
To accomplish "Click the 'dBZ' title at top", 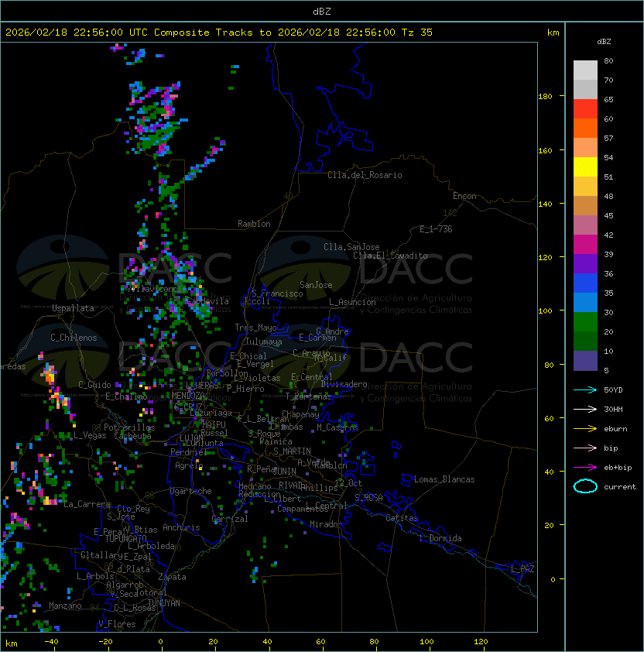I will 322,11.
